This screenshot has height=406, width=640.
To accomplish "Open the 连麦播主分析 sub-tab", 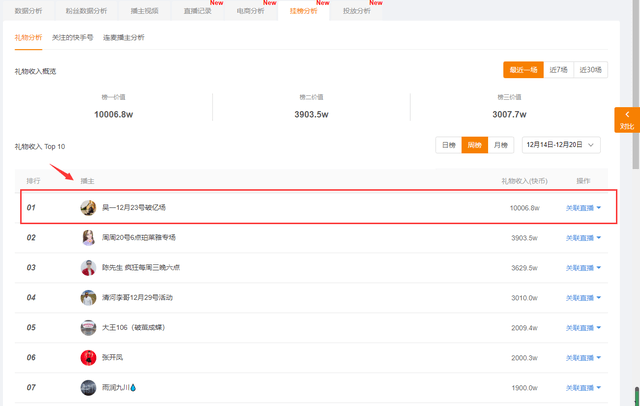I will tap(124, 38).
